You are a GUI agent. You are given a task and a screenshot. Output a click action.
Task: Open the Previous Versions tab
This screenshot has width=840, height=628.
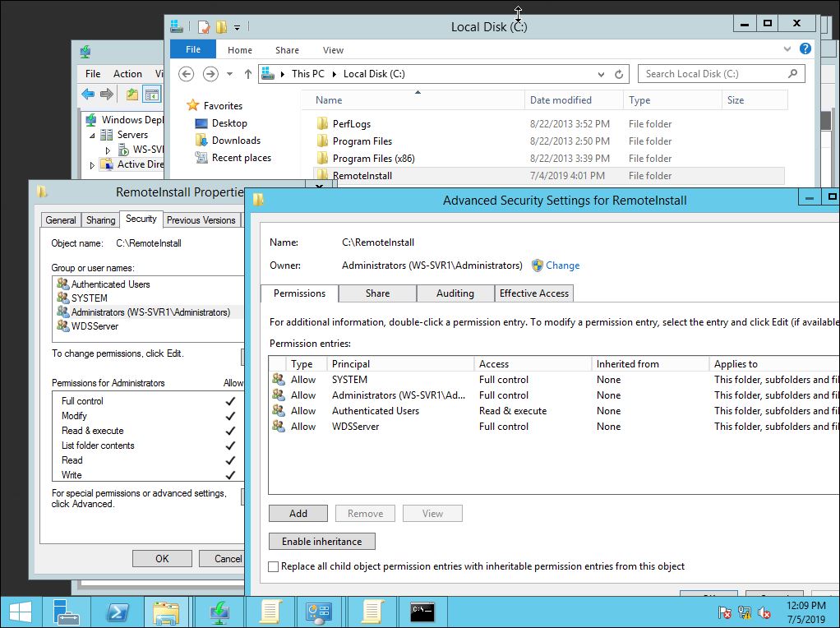click(x=201, y=219)
